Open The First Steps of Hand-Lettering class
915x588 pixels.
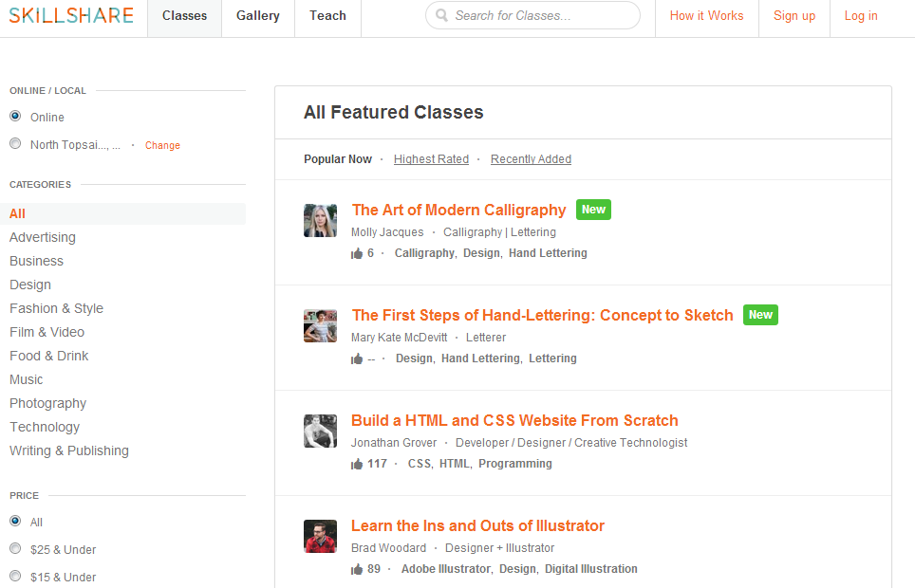(542, 315)
